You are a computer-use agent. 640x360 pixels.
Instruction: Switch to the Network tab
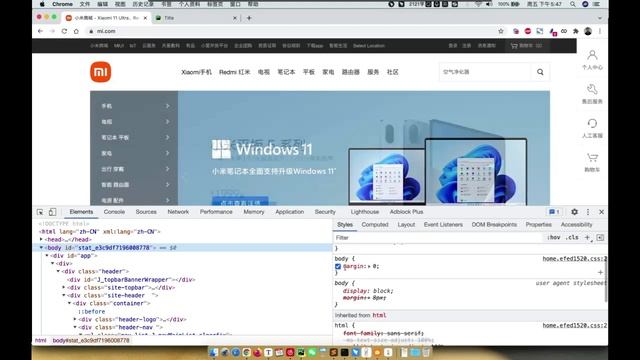(178, 212)
